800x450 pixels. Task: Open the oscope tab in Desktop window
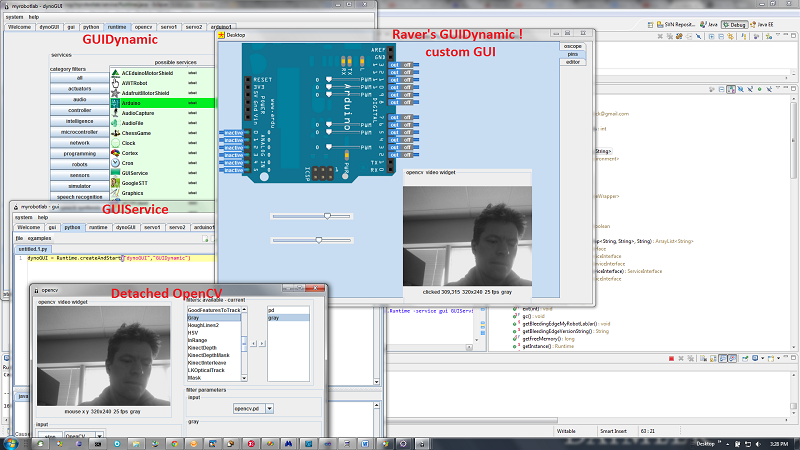572,46
